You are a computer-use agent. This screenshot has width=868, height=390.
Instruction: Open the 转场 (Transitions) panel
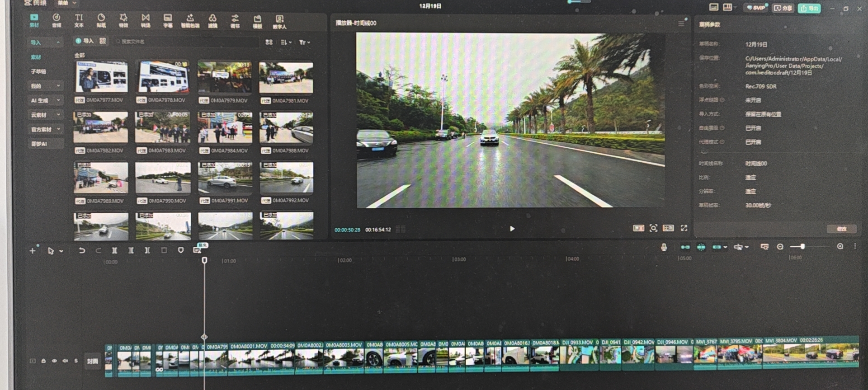click(145, 20)
